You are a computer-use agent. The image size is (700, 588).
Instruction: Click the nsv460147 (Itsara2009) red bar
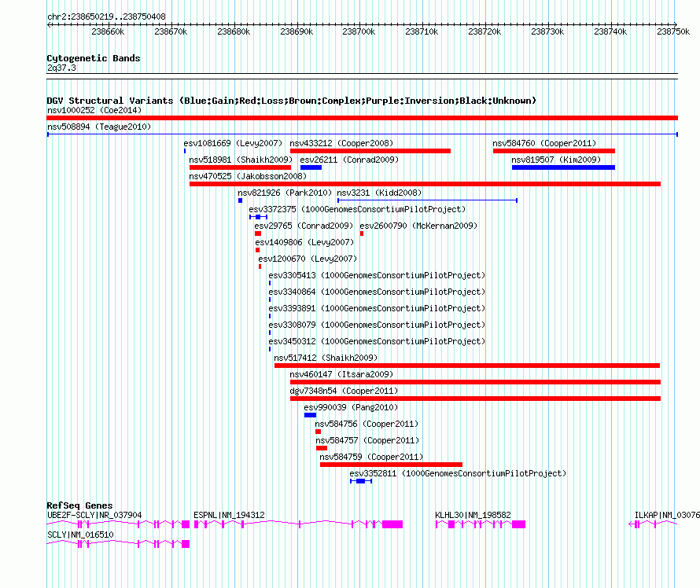(x=475, y=382)
